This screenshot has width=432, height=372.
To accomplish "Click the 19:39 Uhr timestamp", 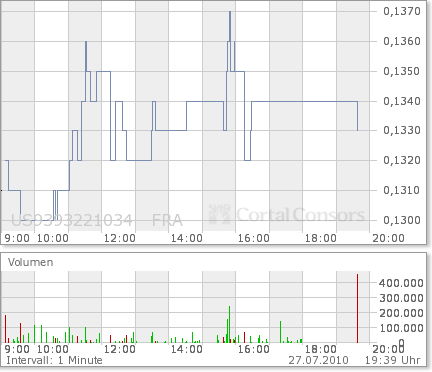I will [393, 360].
